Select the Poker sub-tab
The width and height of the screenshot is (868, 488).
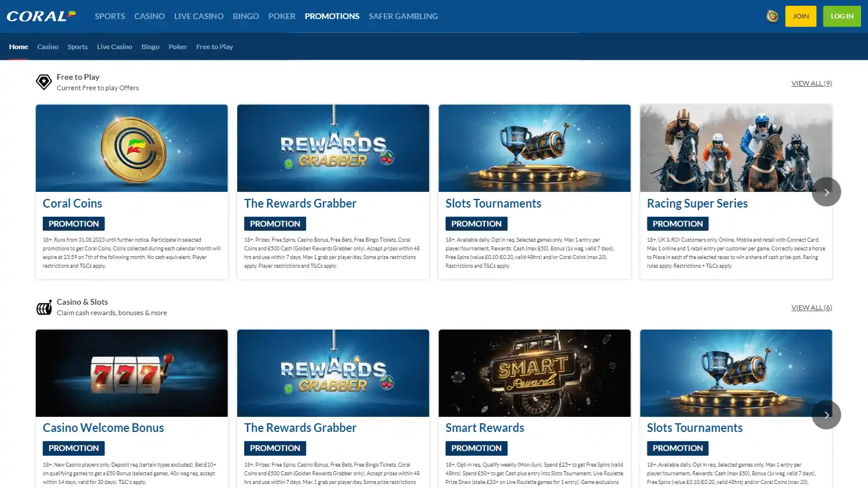pyautogui.click(x=178, y=47)
